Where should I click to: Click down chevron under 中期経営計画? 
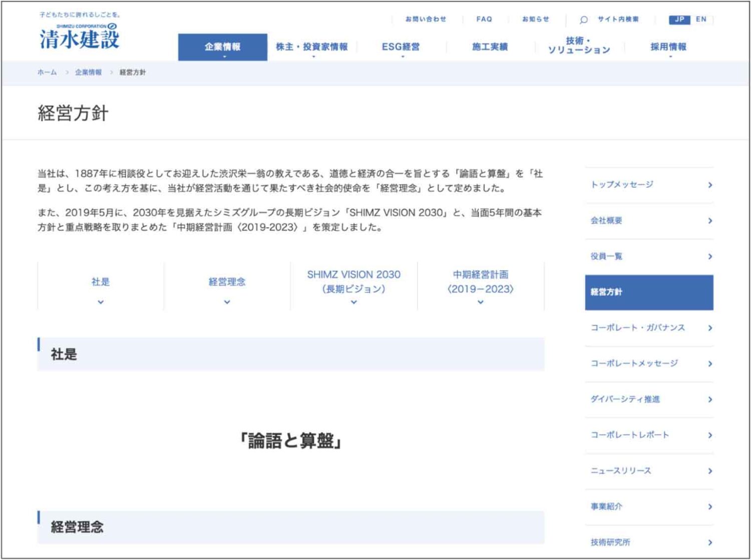point(481,302)
